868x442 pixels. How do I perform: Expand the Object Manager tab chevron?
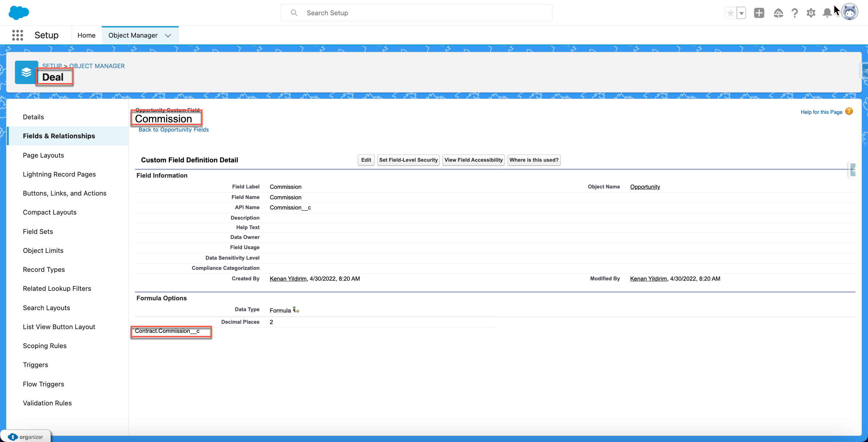point(168,36)
